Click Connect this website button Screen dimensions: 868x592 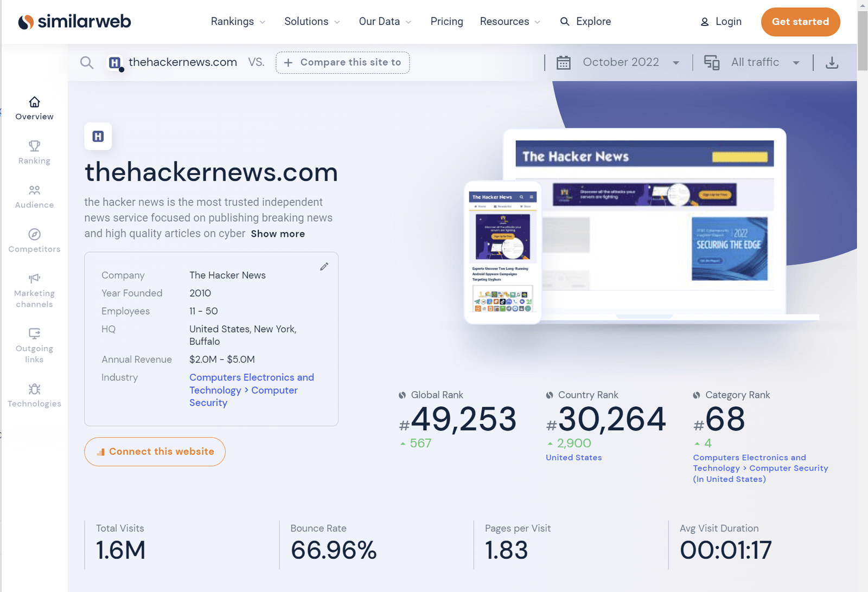155,452
